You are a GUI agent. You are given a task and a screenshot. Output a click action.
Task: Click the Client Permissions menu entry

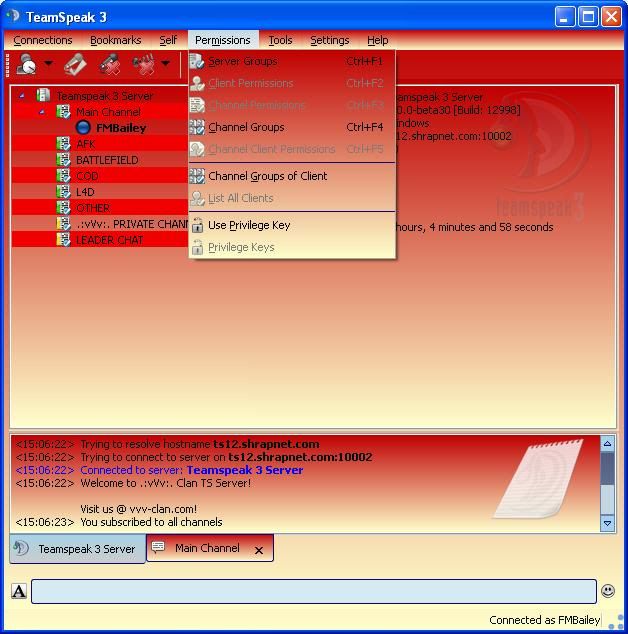pos(292,83)
